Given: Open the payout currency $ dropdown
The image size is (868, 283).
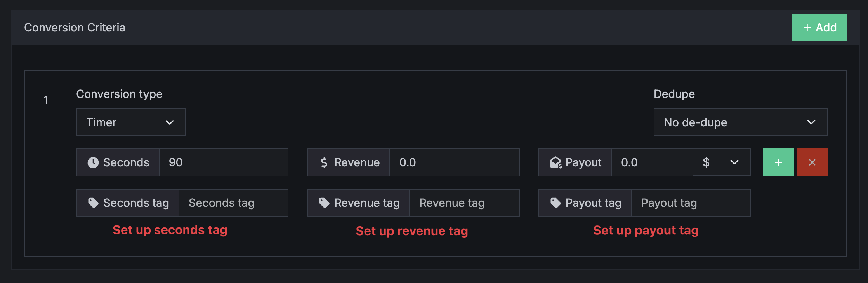Looking at the screenshot, I should click(x=722, y=162).
